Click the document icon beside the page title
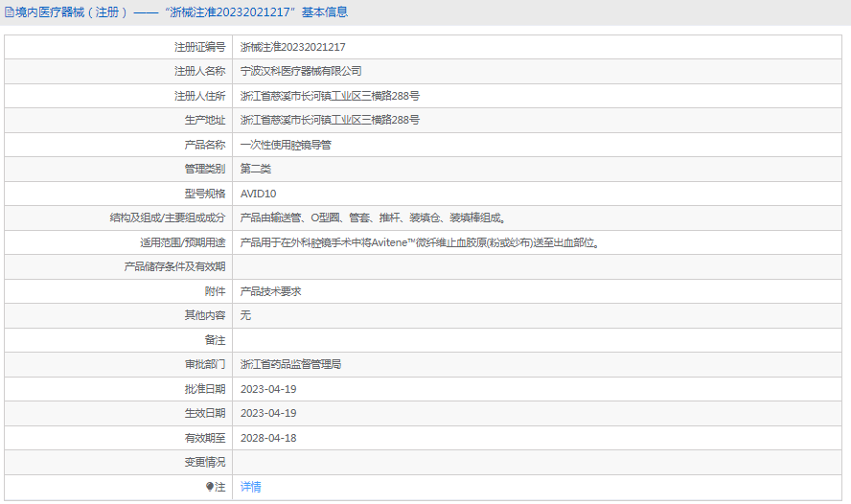Image resolution: width=851 pixels, height=504 pixels. pos(10,12)
